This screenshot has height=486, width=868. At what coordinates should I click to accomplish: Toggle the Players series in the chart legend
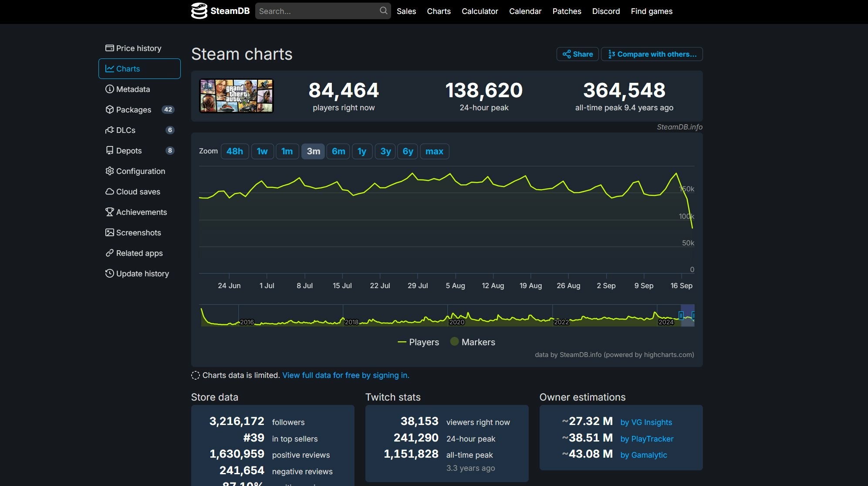tap(419, 342)
